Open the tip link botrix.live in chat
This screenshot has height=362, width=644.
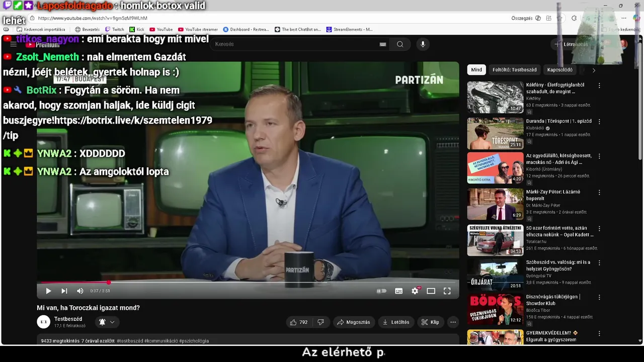coord(133,121)
